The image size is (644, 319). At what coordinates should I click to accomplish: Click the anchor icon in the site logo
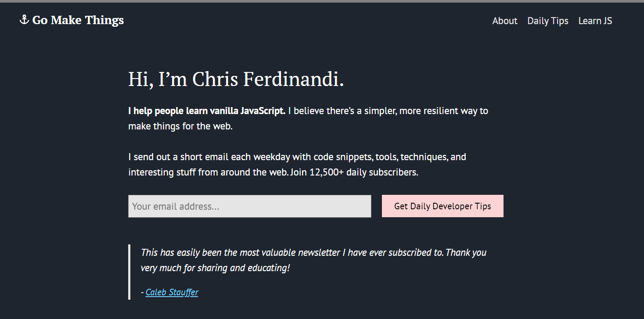pyautogui.click(x=24, y=20)
